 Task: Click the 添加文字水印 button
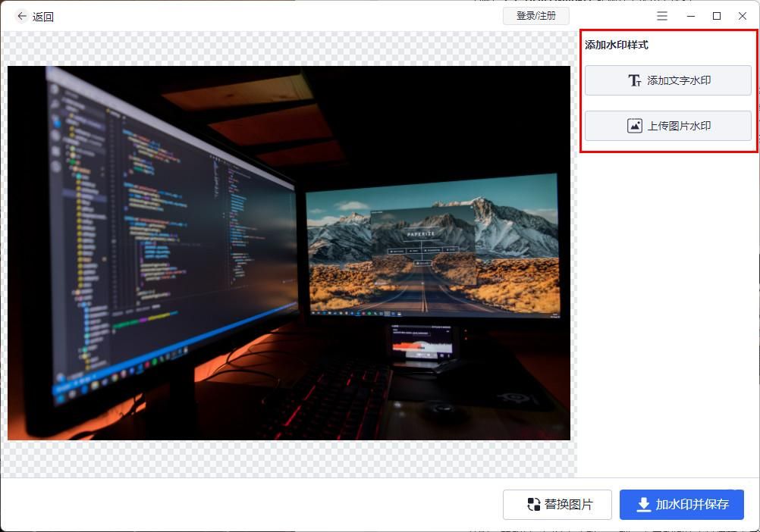667,80
